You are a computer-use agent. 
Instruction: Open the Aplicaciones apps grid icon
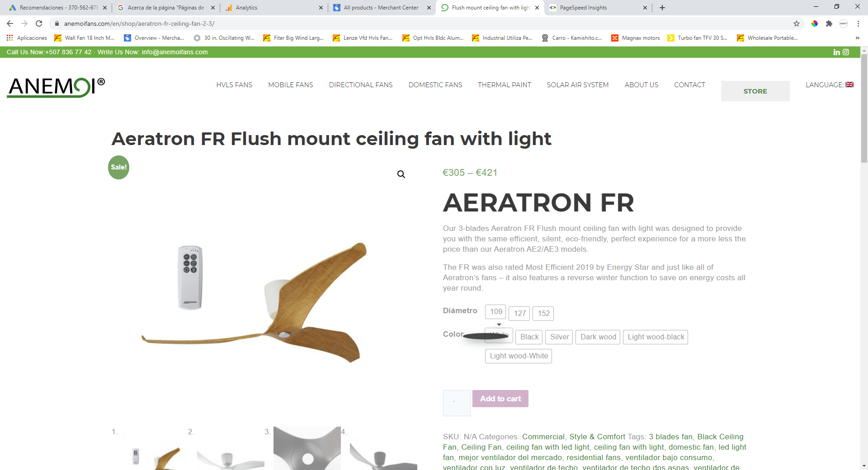pyautogui.click(x=9, y=38)
